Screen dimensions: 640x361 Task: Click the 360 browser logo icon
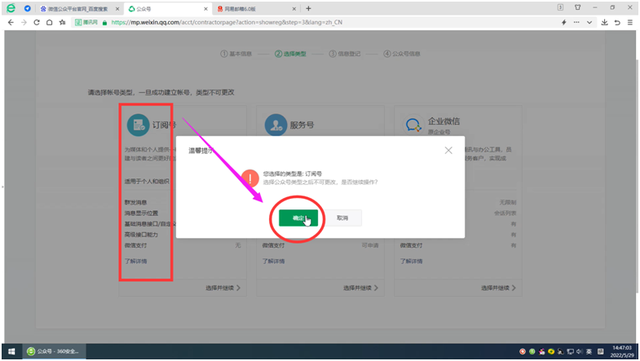click(11, 8)
